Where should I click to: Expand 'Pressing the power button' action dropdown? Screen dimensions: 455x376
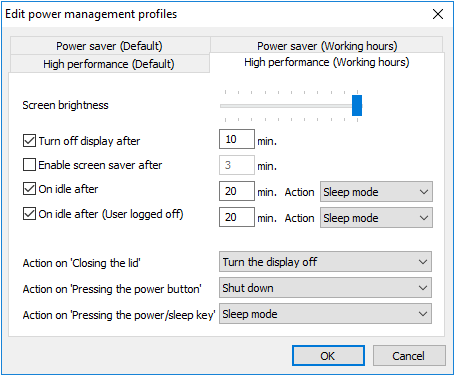point(325,288)
